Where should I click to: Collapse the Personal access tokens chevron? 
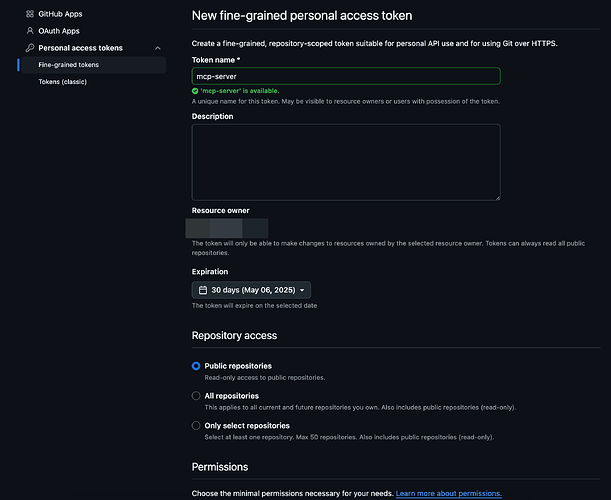[x=157, y=48]
